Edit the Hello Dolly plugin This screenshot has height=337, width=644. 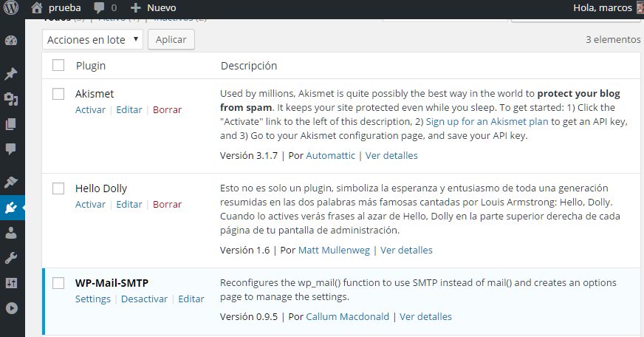[129, 204]
